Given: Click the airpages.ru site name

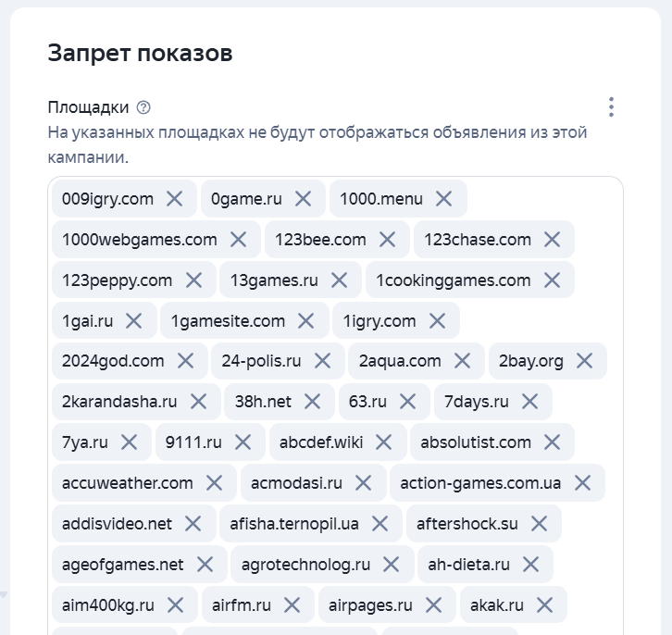Looking at the screenshot, I should point(370,606).
